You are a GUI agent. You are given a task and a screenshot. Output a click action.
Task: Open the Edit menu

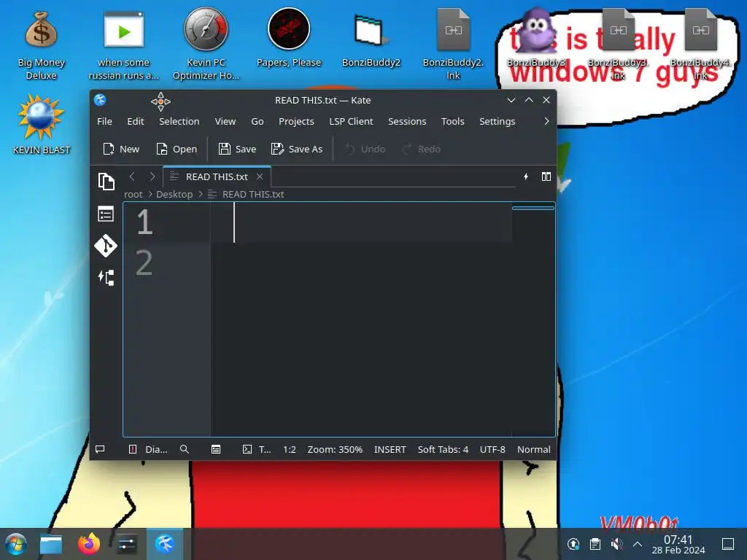(135, 122)
